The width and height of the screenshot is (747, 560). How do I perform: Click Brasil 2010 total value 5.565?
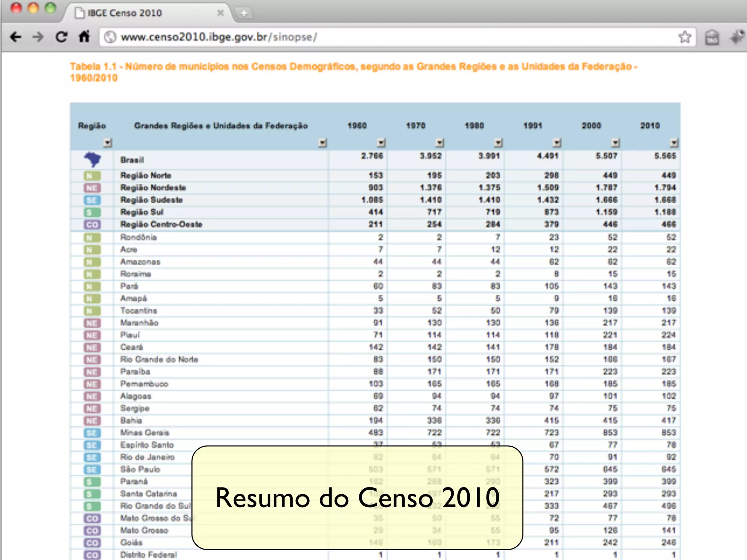pos(665,156)
